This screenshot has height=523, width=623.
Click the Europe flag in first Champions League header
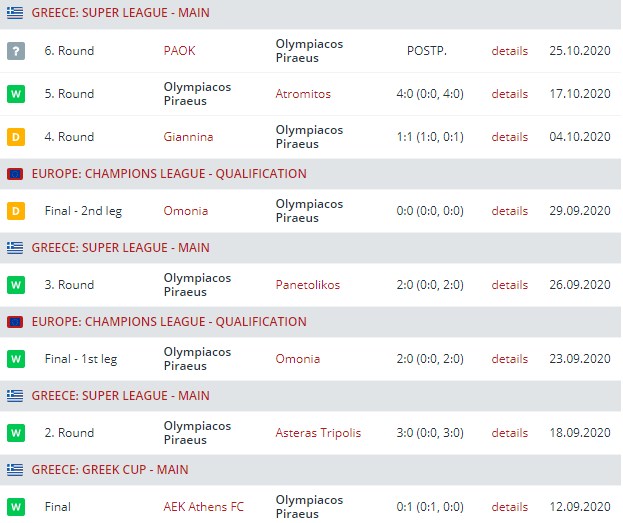pos(15,173)
